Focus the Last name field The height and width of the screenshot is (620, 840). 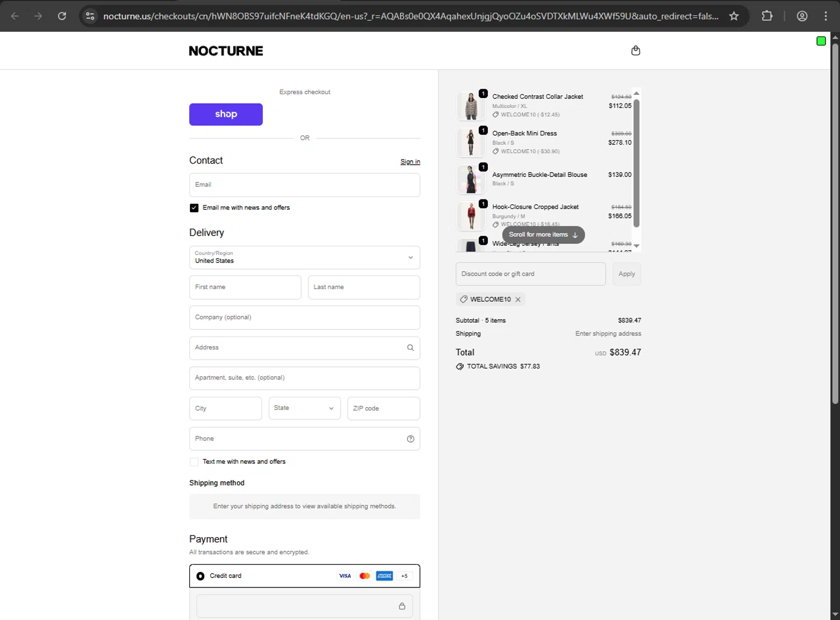[364, 287]
